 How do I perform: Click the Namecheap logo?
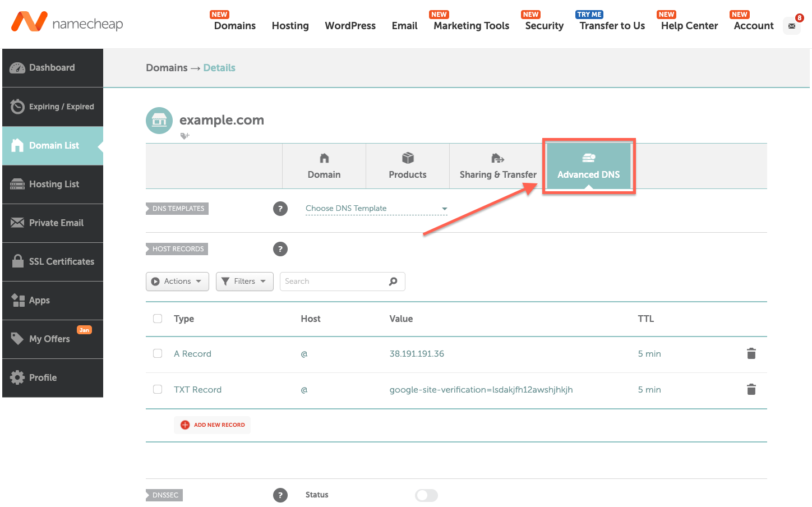(x=66, y=23)
